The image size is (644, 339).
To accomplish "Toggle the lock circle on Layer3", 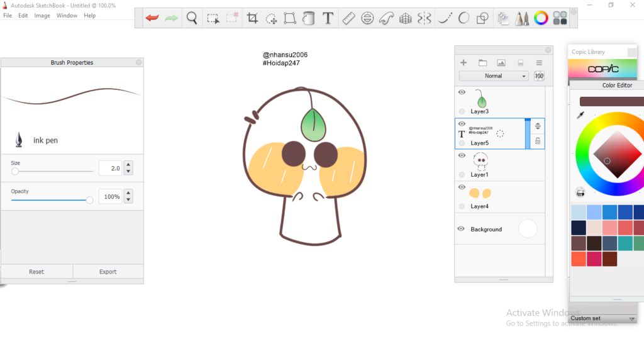I will 462,111.
